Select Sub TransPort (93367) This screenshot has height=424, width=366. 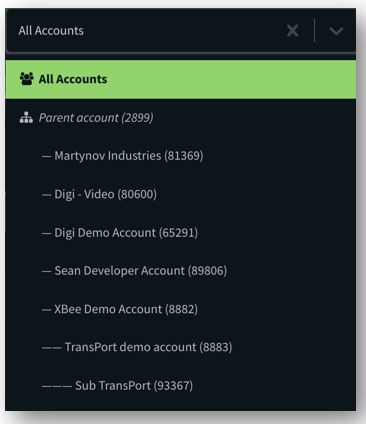click(181, 386)
